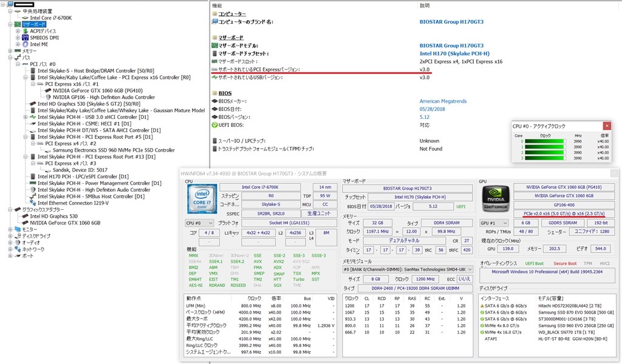622x364 pixels.
Task: Click the Core 1 clock bar
Action: point(545,147)
